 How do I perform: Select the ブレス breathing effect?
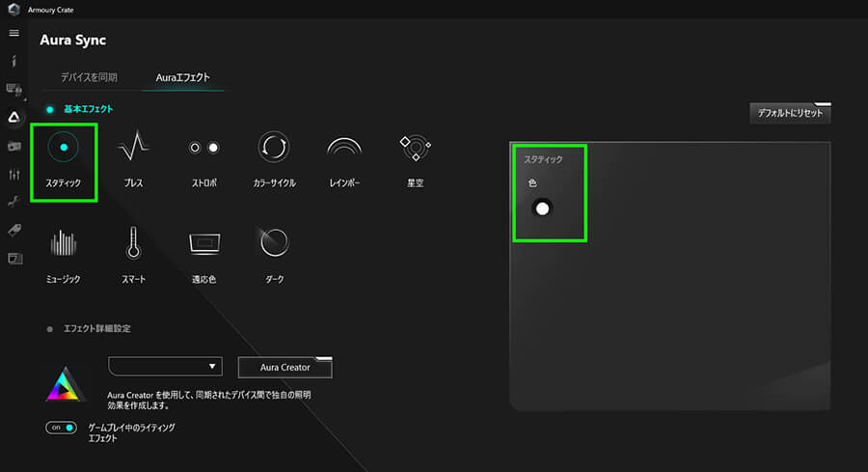tap(133, 159)
